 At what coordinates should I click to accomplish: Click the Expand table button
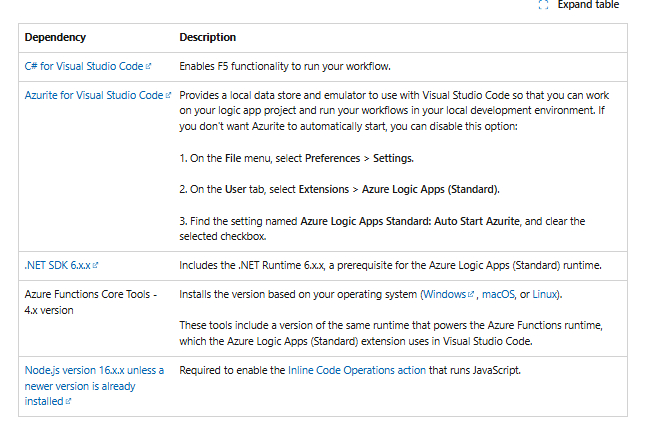pyautogui.click(x=579, y=5)
